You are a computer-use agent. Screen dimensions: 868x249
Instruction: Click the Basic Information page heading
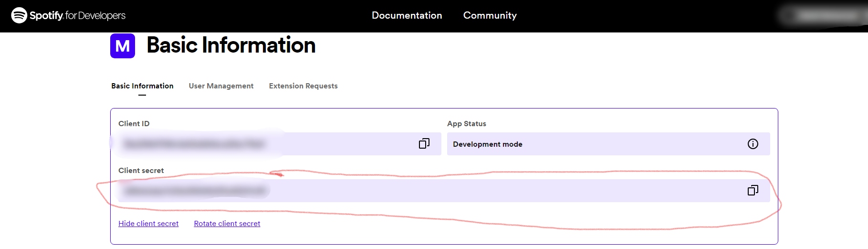pos(231,45)
